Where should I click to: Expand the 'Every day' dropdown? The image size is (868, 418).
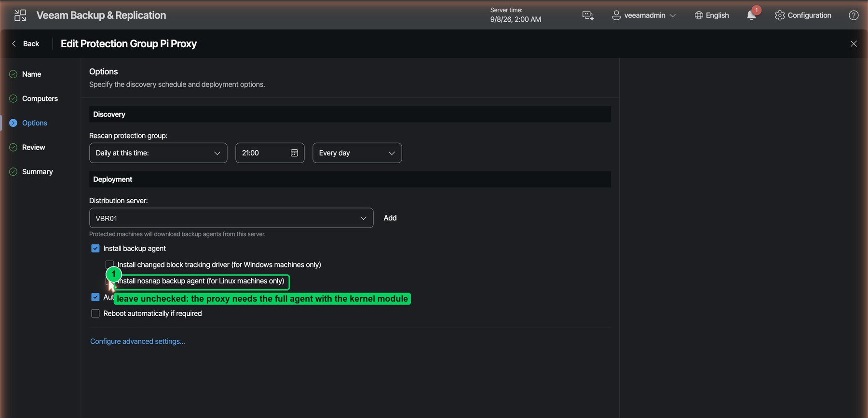[357, 153]
